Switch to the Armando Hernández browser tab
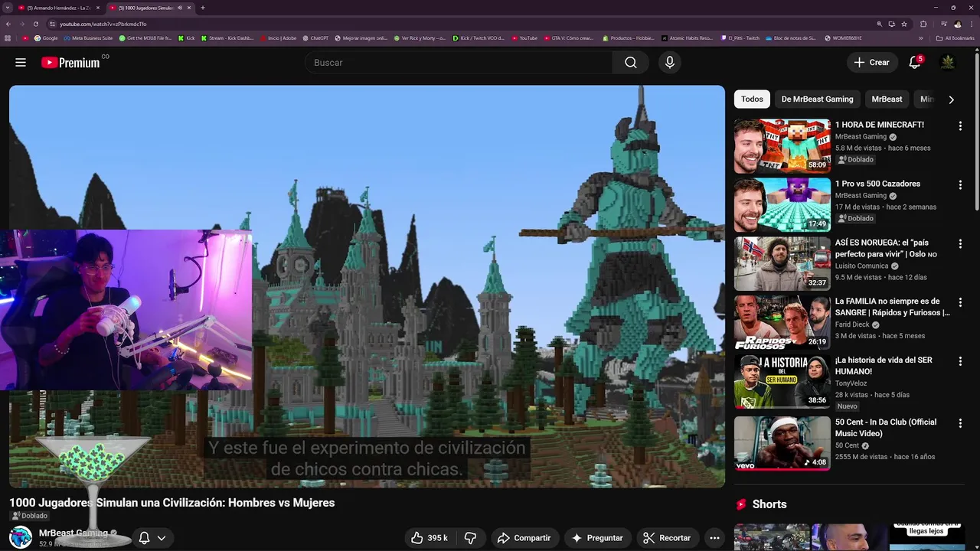This screenshot has width=980, height=551. click(59, 8)
